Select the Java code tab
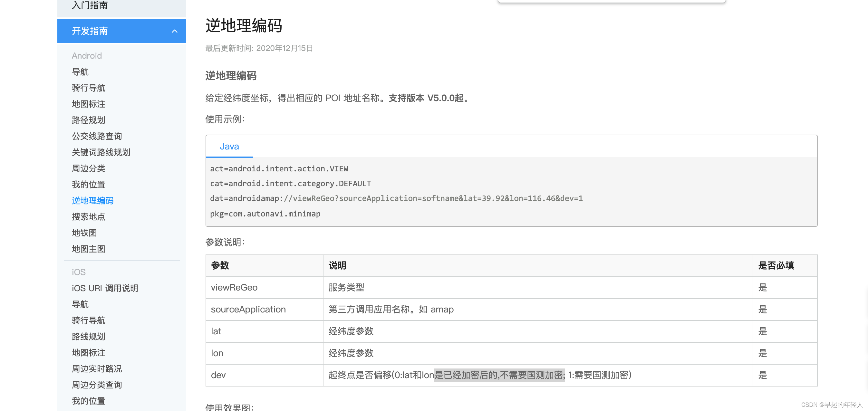 pyautogui.click(x=229, y=147)
